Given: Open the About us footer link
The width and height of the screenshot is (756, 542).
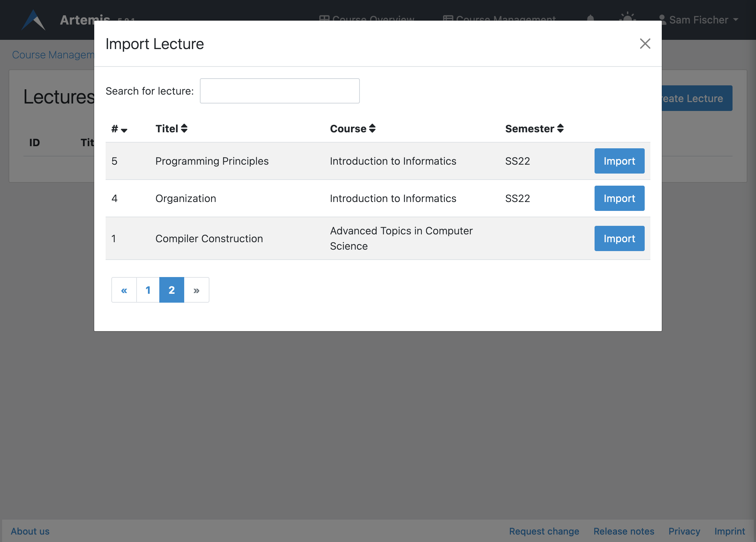Looking at the screenshot, I should 30,531.
